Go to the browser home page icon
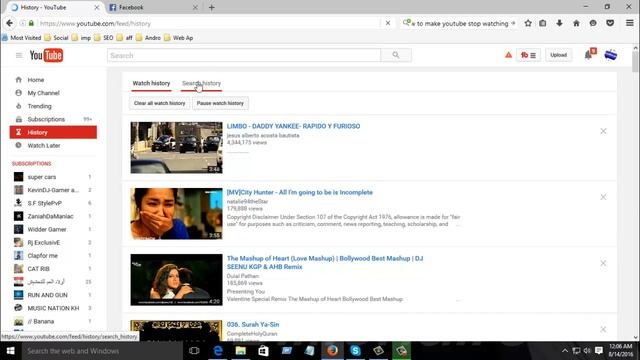Viewport: 640px width, 360px height. (x=576, y=23)
